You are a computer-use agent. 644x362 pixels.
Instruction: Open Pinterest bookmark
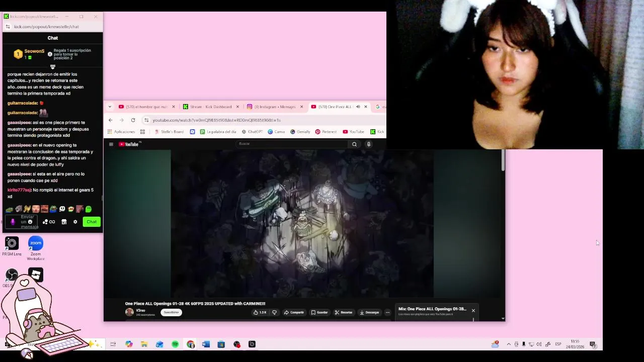click(326, 132)
